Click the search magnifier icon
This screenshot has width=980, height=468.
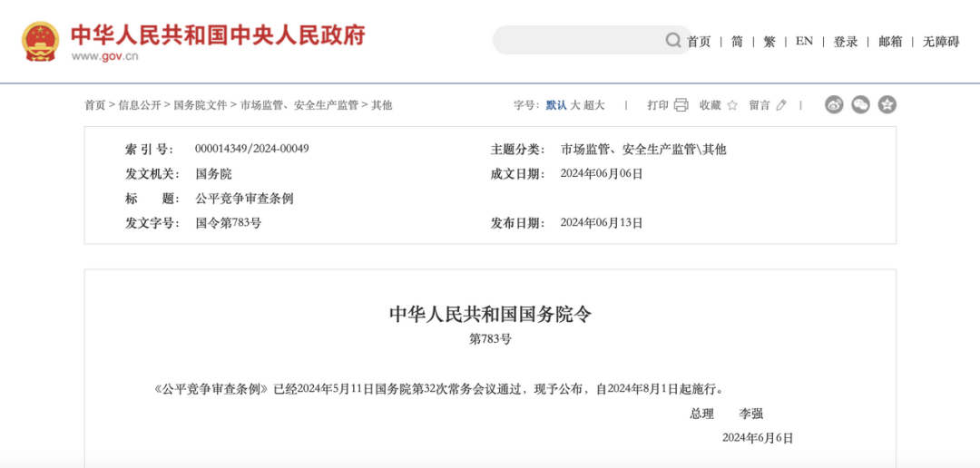point(673,41)
